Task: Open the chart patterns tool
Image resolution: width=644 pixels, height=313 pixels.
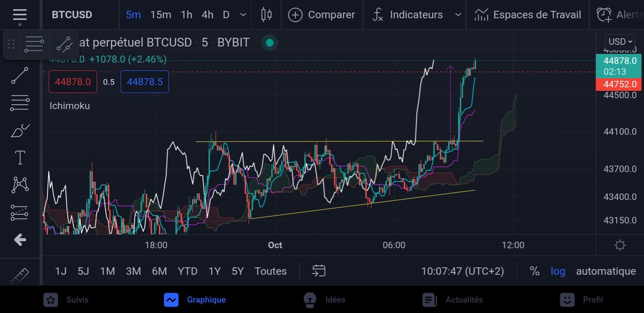Action: pos(20,185)
